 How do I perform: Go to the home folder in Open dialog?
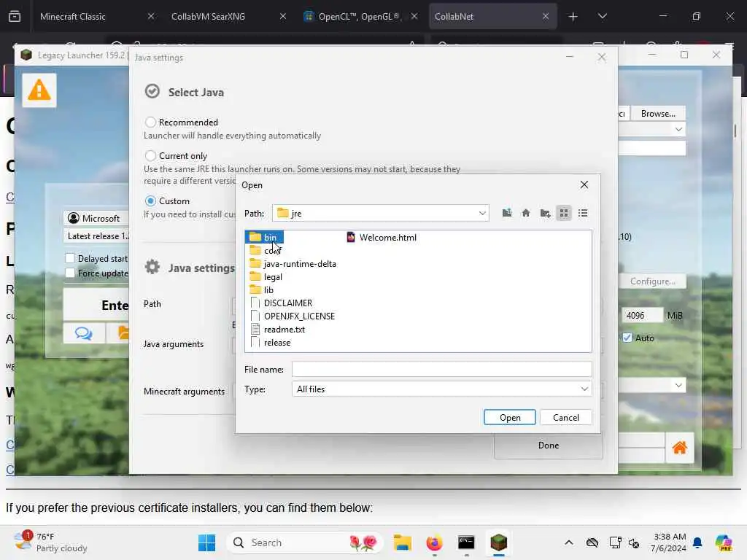[x=526, y=213]
